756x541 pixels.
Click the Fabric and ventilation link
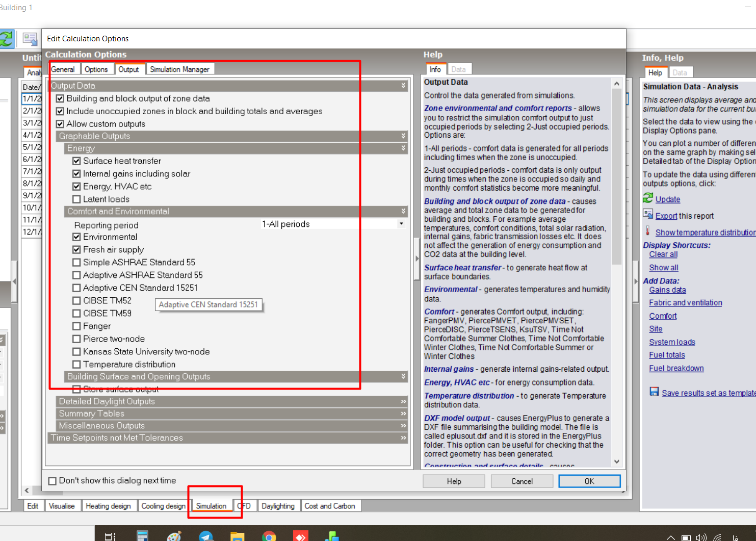[x=686, y=303]
